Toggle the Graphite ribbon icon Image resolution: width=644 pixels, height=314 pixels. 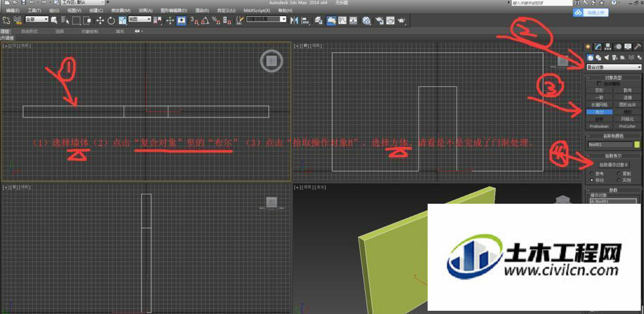click(x=331, y=20)
